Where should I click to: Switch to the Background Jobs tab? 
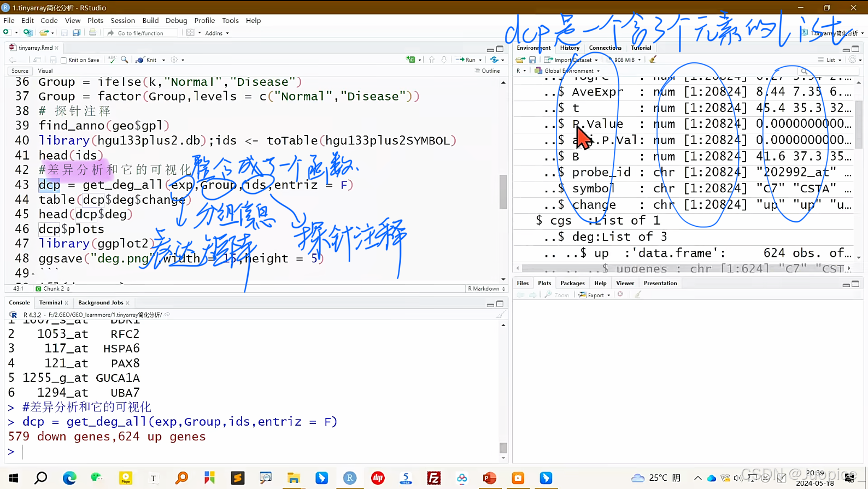101,303
